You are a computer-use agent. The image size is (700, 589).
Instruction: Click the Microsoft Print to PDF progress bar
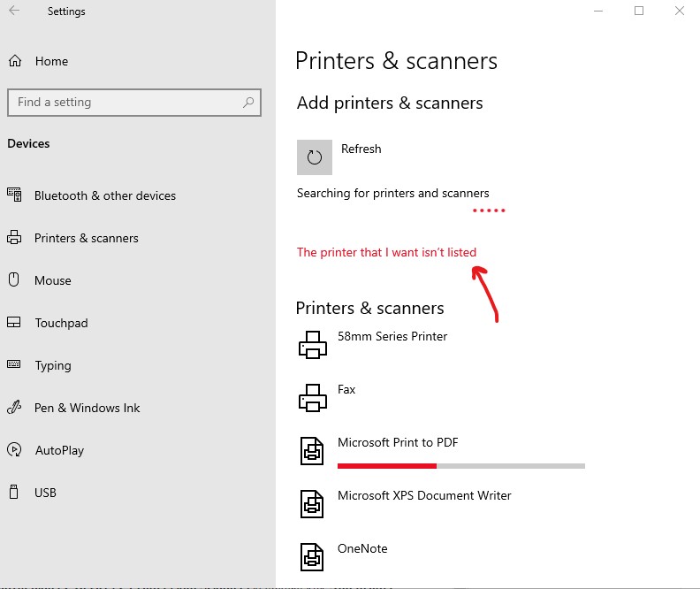(x=460, y=465)
